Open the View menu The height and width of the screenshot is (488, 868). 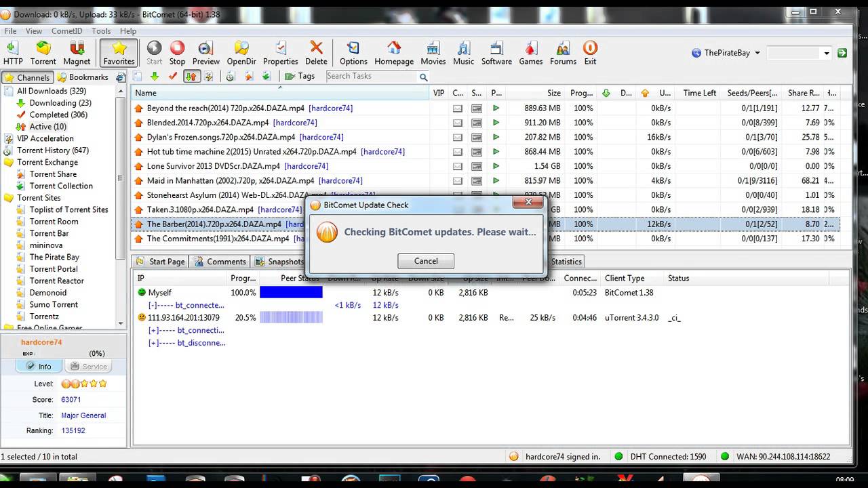34,31
